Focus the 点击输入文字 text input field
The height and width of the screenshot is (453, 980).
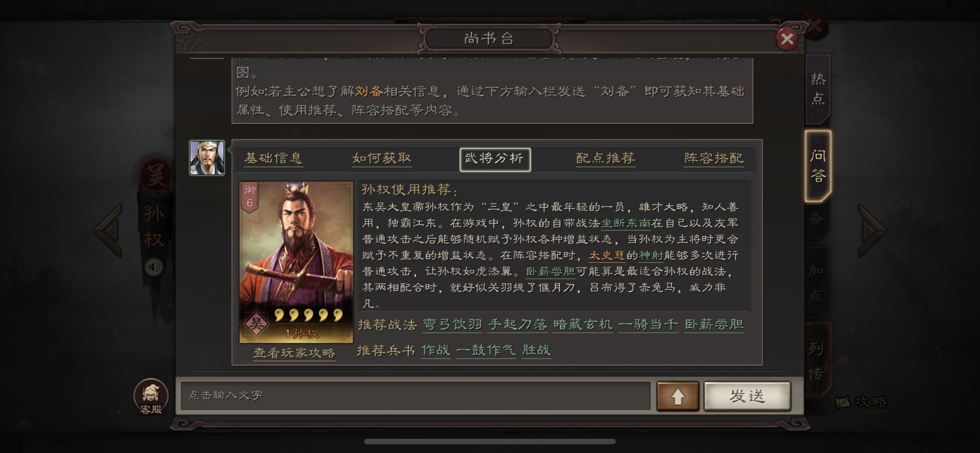click(x=416, y=396)
